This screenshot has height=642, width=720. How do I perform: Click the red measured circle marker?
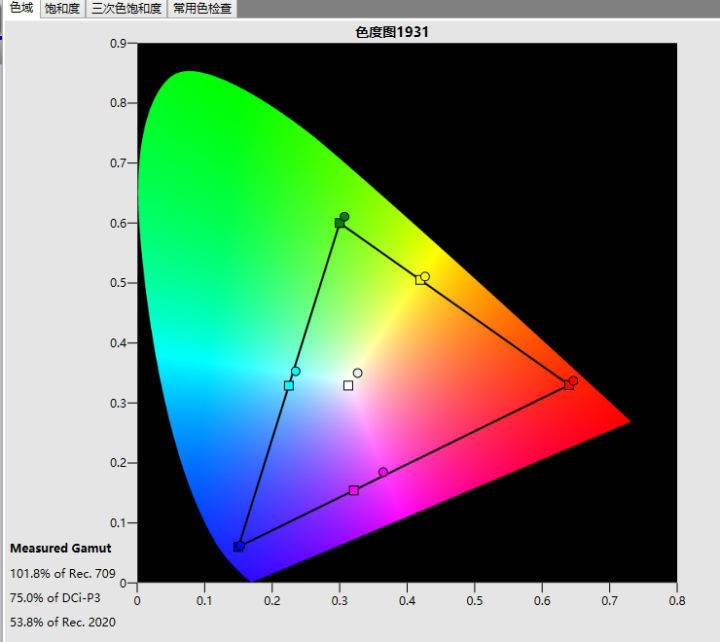coord(574,380)
